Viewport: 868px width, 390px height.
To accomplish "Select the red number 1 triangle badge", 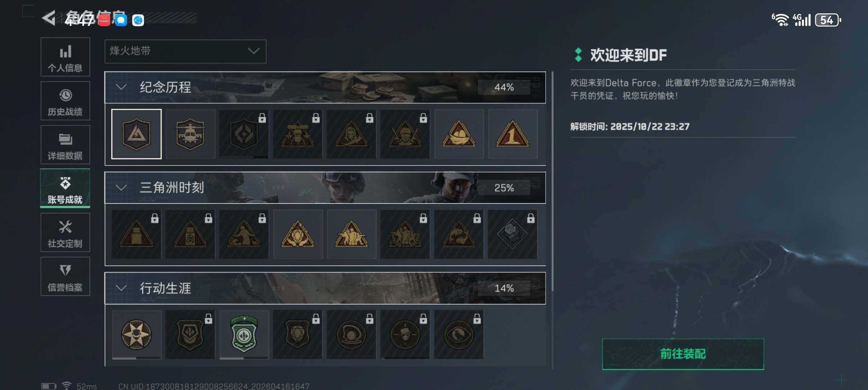I will click(x=513, y=134).
